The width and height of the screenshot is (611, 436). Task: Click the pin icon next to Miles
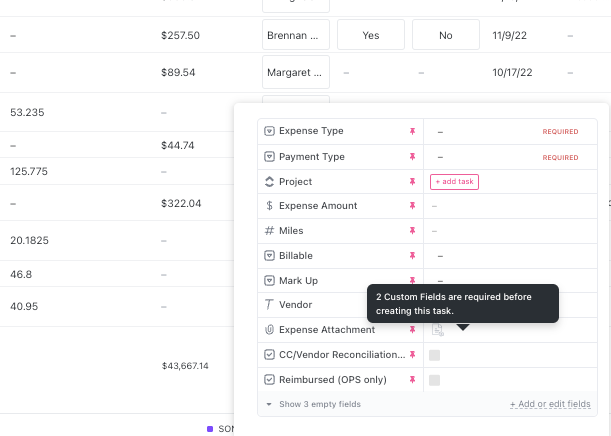tap(412, 231)
